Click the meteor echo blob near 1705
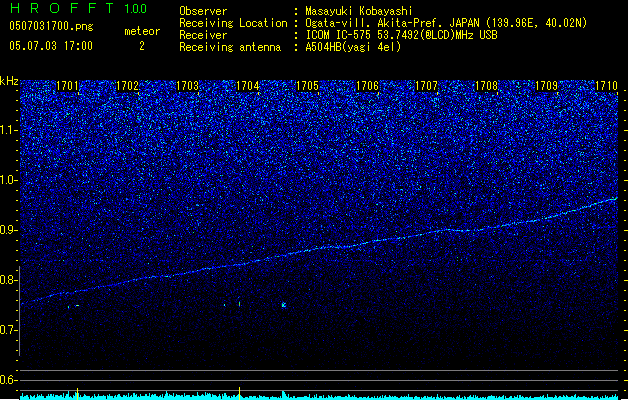This screenshot has width=629, height=400. coord(284,305)
